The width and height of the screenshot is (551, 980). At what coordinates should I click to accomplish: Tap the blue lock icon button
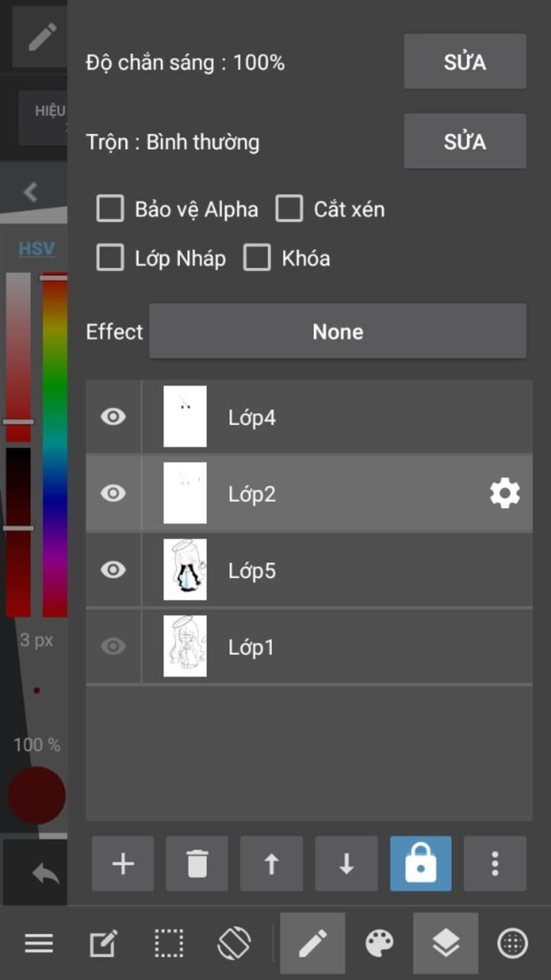point(421,864)
